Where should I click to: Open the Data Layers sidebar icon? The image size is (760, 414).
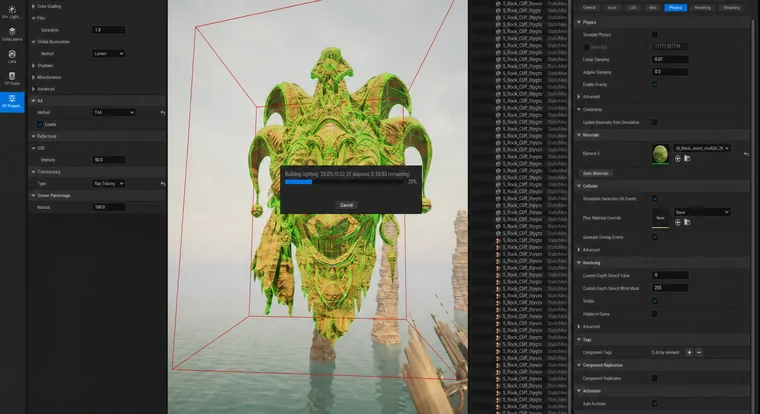click(x=12, y=34)
